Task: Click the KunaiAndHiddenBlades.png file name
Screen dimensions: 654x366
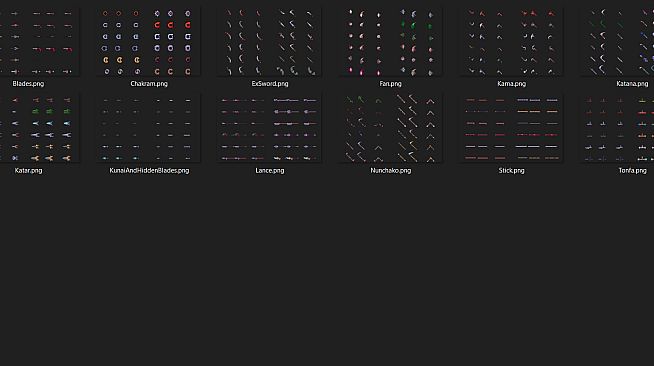Action: pos(149,170)
